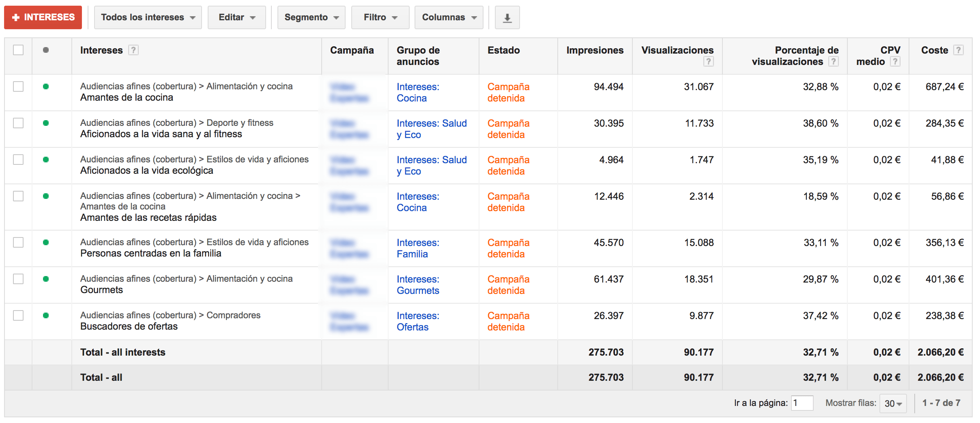
Task: Click Aficionados a la vida ecológica interest name
Action: point(146,170)
